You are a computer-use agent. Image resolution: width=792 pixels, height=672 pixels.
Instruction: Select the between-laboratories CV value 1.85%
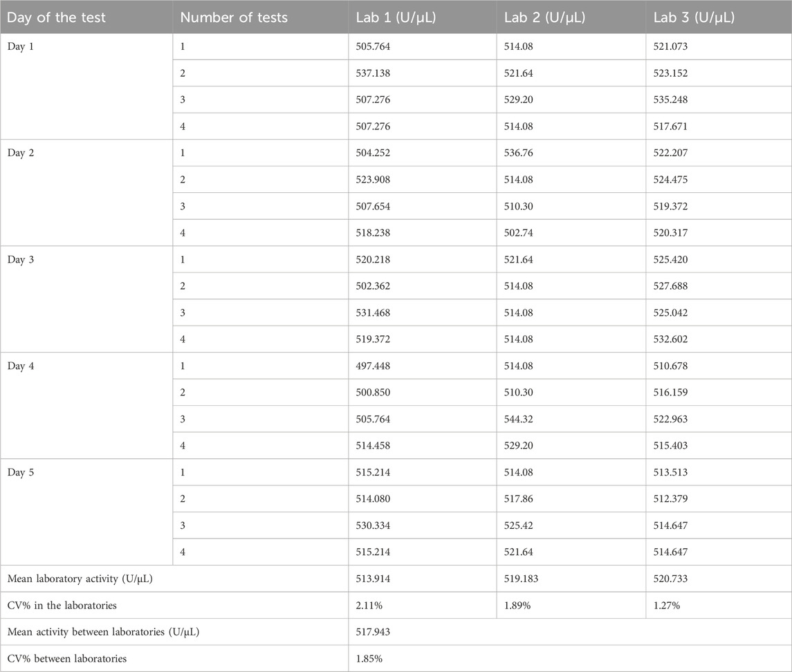370,659
